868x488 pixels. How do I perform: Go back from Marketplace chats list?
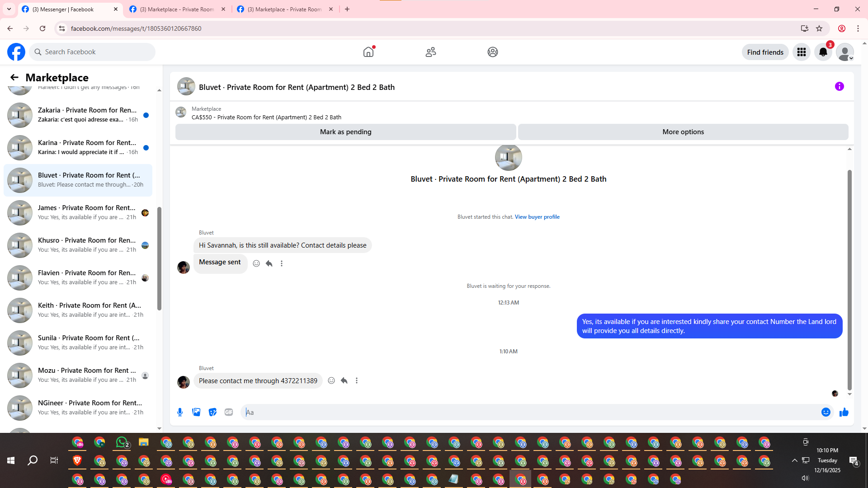coord(14,77)
